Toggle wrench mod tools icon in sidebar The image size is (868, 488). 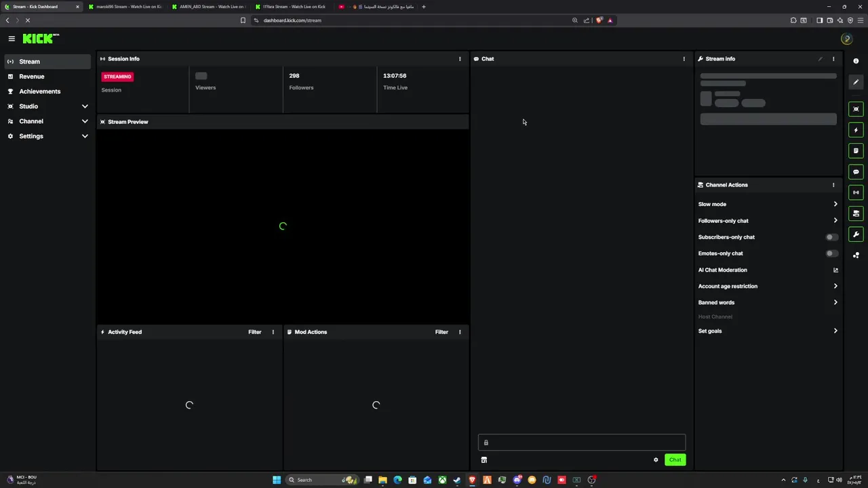(856, 235)
